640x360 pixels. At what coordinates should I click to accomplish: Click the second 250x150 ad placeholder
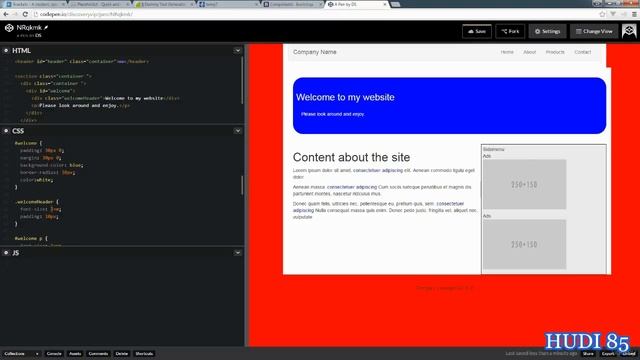(x=524, y=244)
